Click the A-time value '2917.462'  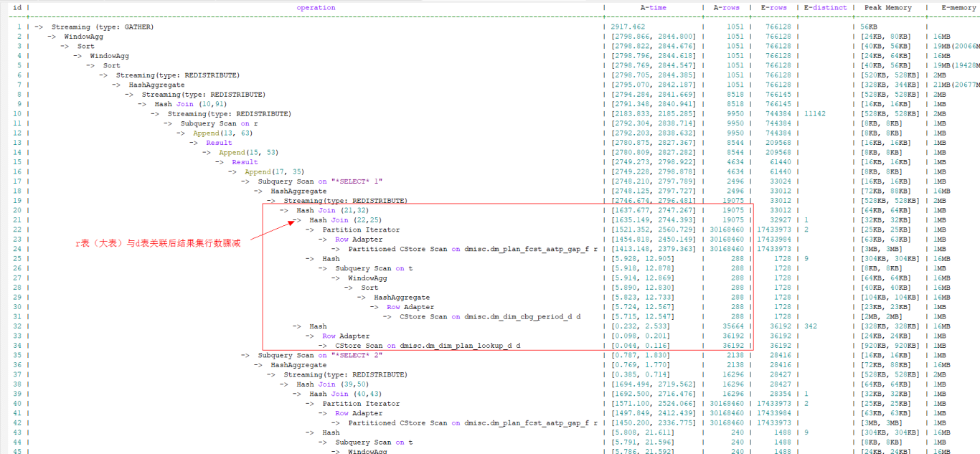[x=627, y=27]
